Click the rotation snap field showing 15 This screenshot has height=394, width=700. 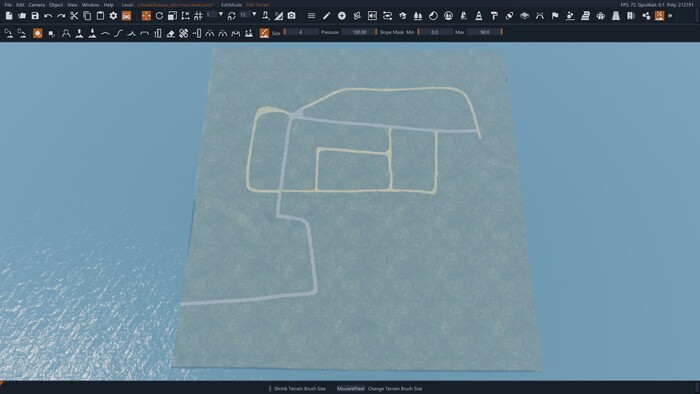click(244, 14)
